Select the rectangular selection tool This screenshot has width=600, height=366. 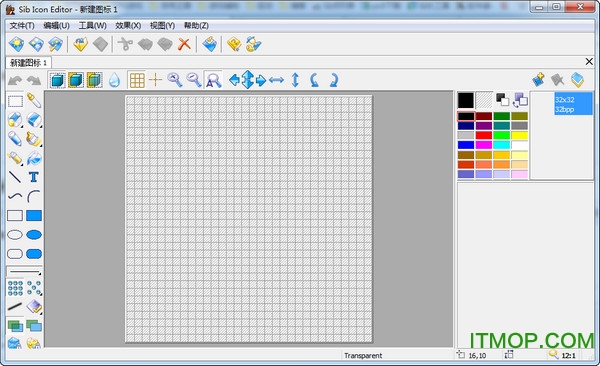pyautogui.click(x=15, y=101)
